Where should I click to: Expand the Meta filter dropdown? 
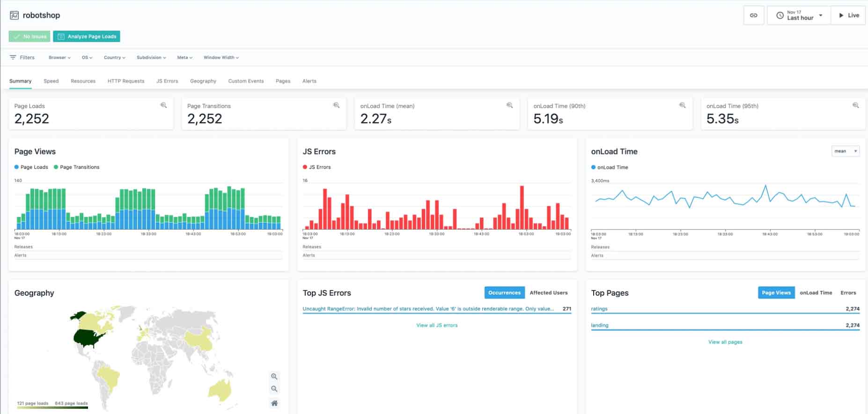point(184,58)
